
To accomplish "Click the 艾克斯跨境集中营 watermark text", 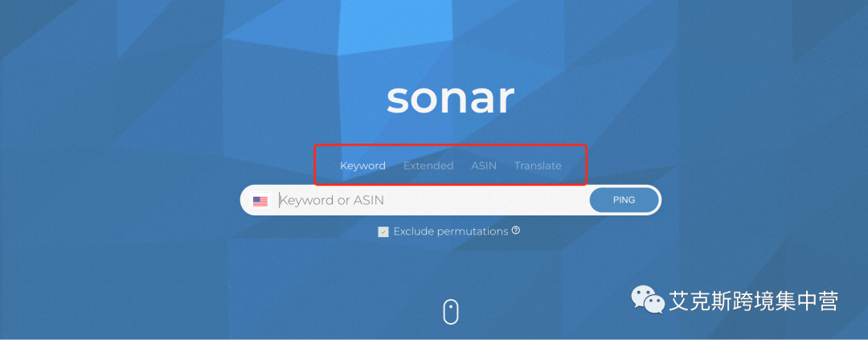I will tap(753, 301).
